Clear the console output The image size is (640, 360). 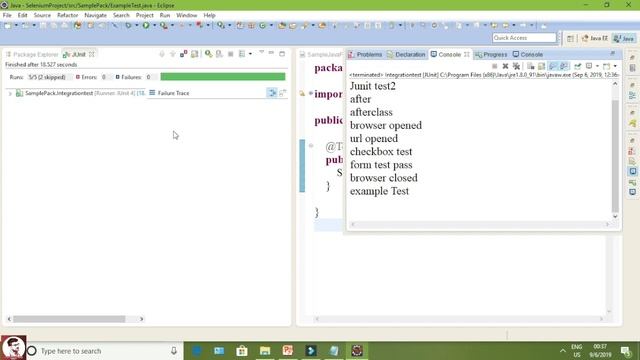[x=531, y=66]
